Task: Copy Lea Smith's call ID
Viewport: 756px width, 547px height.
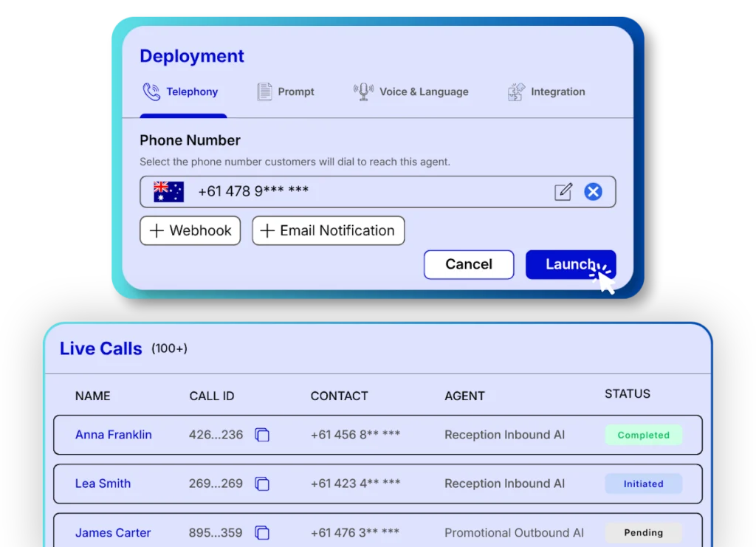Action: (x=262, y=484)
